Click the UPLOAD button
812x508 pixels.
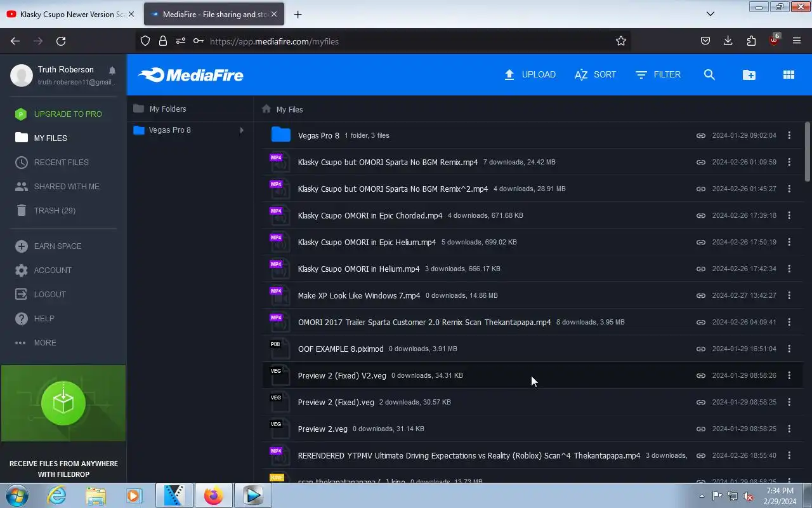(530, 75)
